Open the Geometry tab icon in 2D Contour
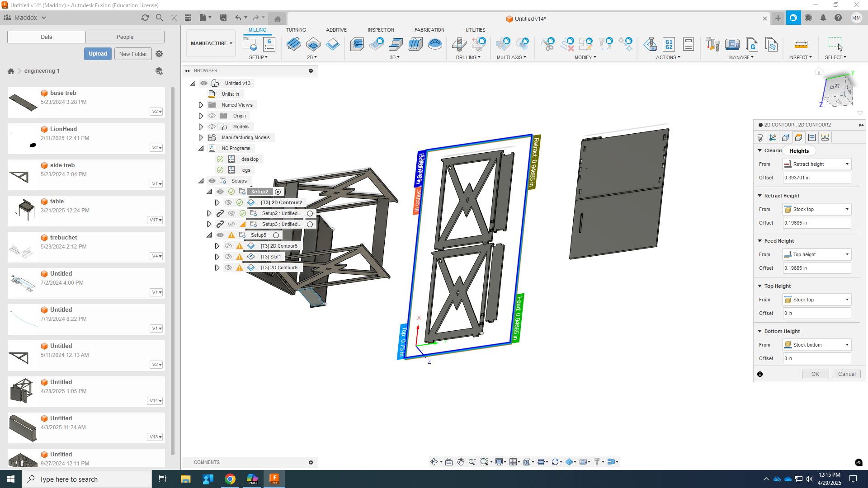This screenshot has width=868, height=488. coord(786,137)
